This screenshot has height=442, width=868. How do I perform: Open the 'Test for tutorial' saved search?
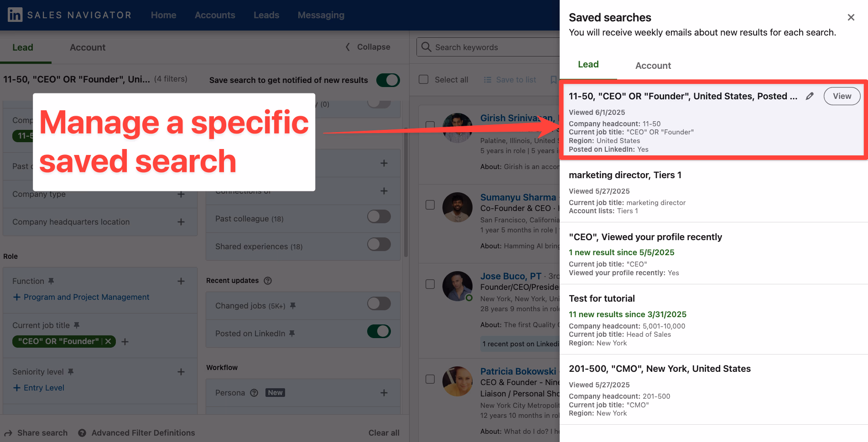[x=602, y=298]
